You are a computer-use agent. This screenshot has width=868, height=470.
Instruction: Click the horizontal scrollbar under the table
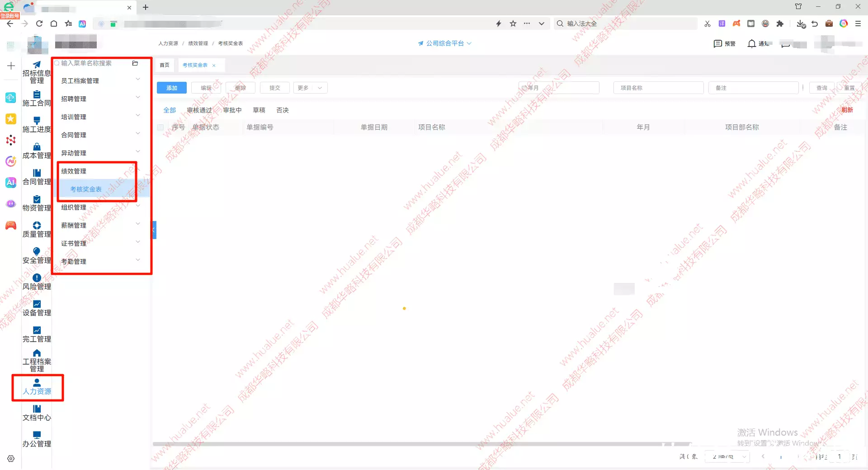[x=422, y=444]
